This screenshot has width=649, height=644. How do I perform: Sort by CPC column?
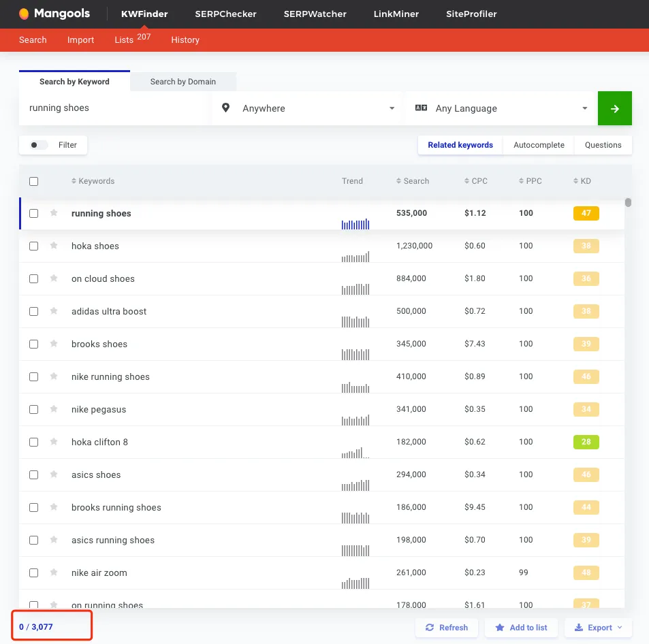[476, 181]
